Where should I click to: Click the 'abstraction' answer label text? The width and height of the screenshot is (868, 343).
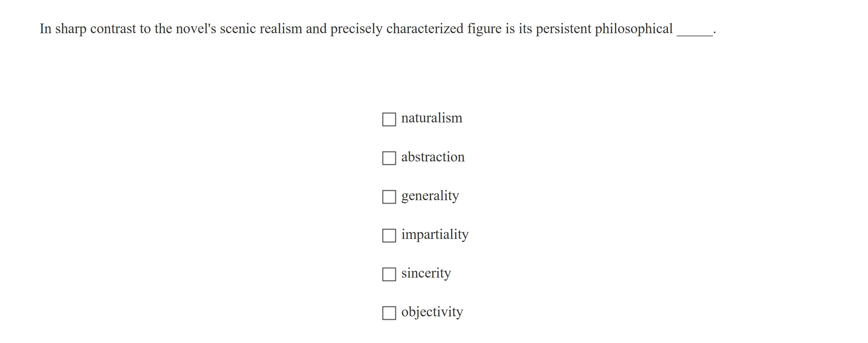433,157
